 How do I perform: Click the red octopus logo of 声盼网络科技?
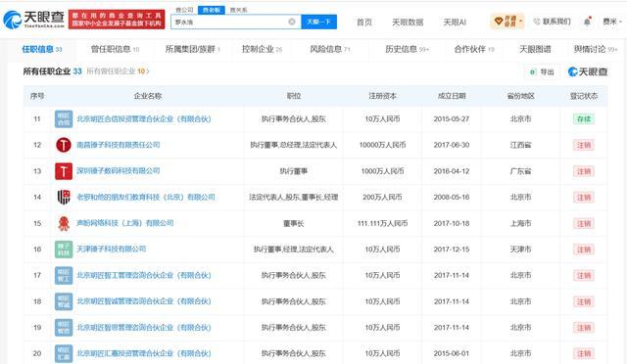click(x=63, y=223)
